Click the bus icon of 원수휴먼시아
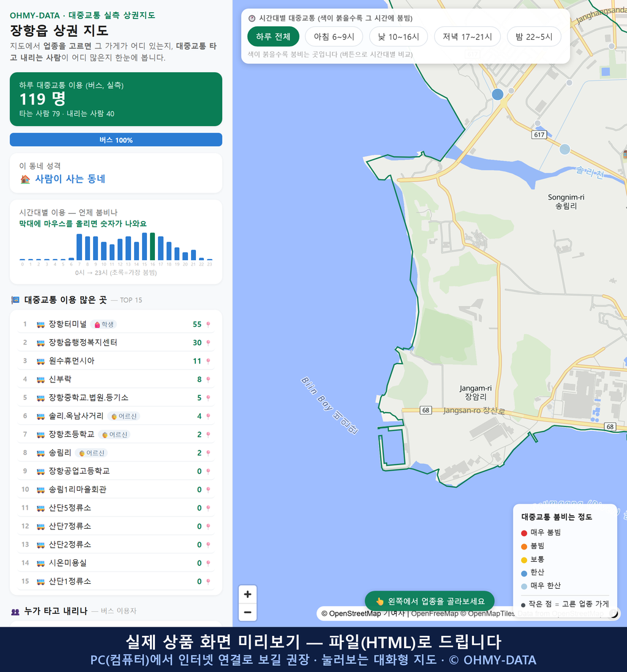The image size is (627, 672). 41,361
